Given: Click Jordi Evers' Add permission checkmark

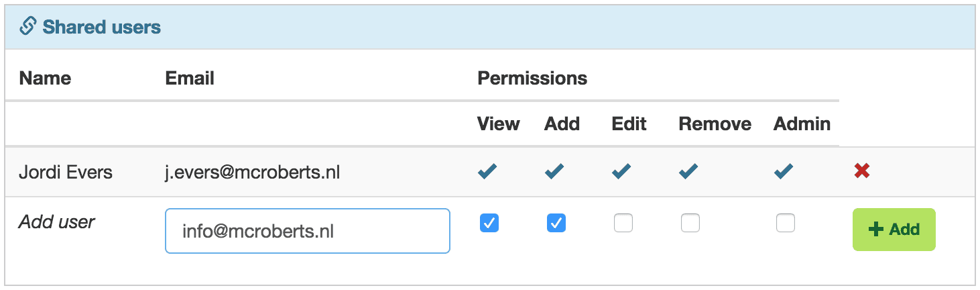Looking at the screenshot, I should [x=555, y=172].
